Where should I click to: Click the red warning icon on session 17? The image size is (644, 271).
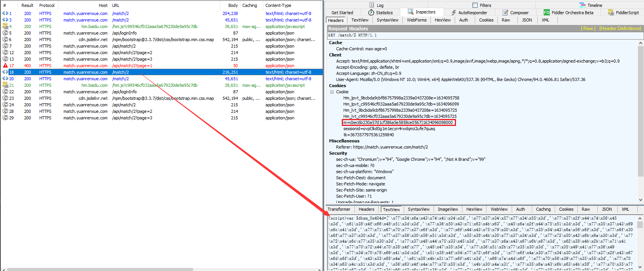click(5, 66)
